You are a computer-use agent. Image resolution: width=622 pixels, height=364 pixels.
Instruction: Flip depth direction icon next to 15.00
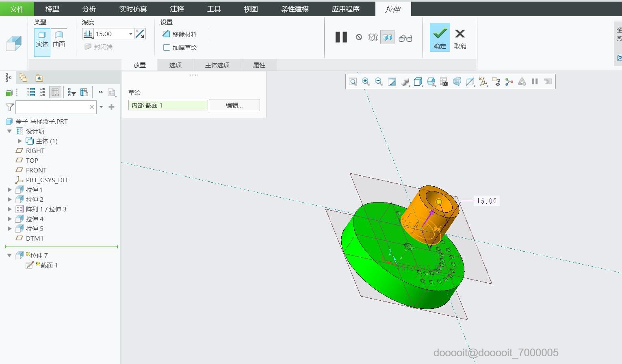140,34
